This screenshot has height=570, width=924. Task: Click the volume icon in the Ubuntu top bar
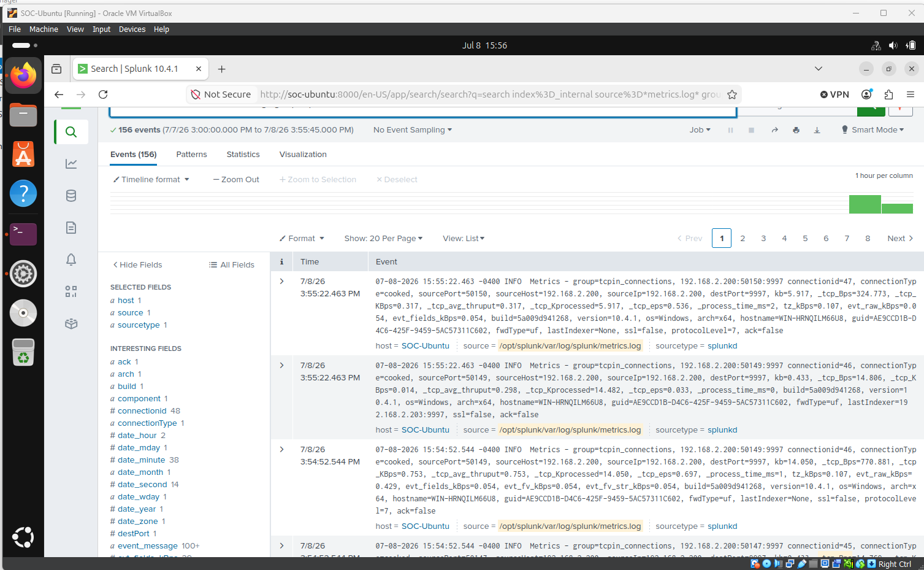click(893, 45)
